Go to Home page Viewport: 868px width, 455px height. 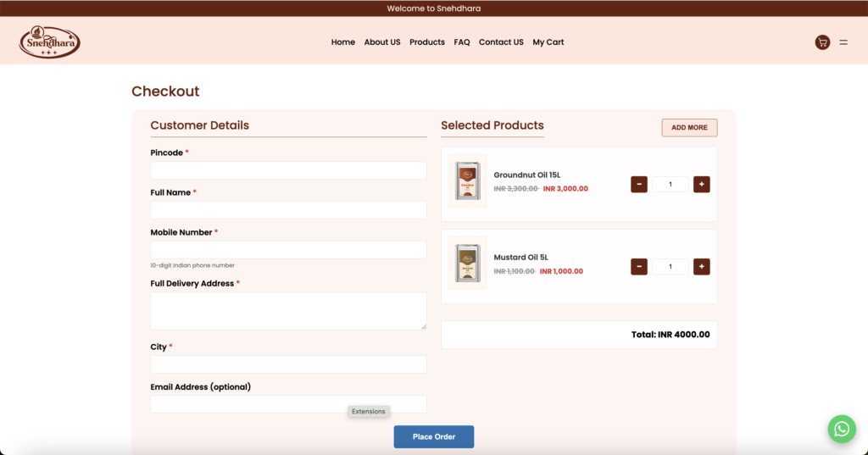pyautogui.click(x=343, y=42)
